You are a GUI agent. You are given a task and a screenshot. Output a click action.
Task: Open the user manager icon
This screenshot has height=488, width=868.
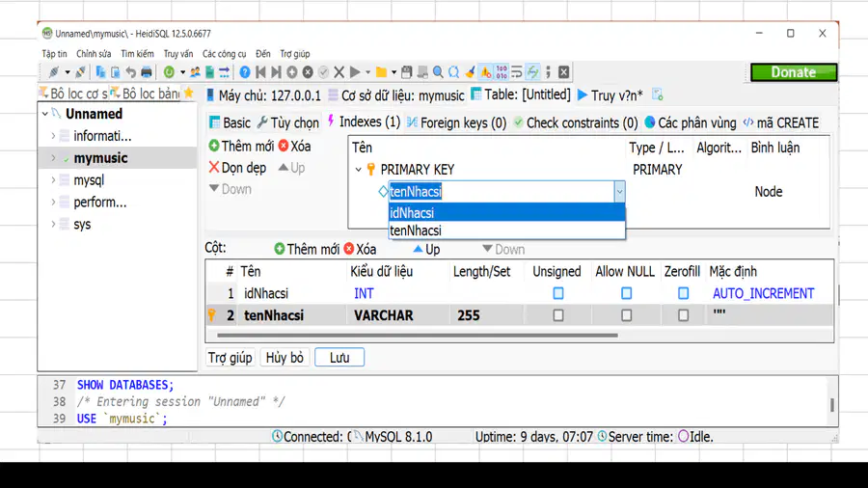[x=195, y=72]
